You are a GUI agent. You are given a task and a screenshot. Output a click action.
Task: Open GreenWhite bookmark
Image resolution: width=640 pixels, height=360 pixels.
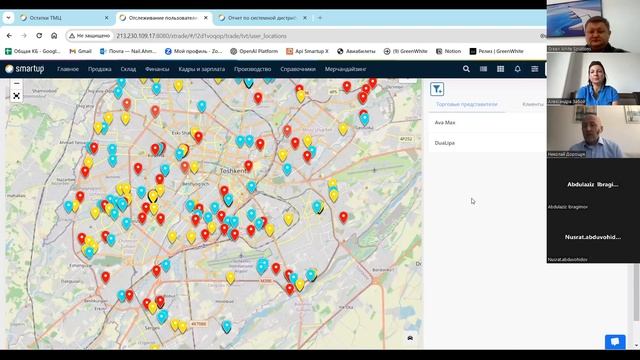[406, 51]
